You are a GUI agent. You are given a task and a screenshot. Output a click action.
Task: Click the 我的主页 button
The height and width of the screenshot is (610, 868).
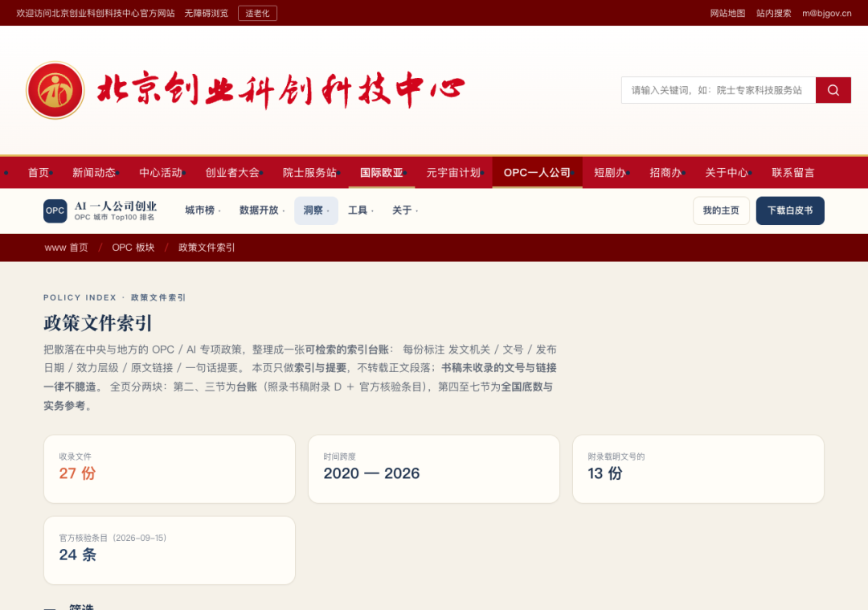[x=721, y=211]
